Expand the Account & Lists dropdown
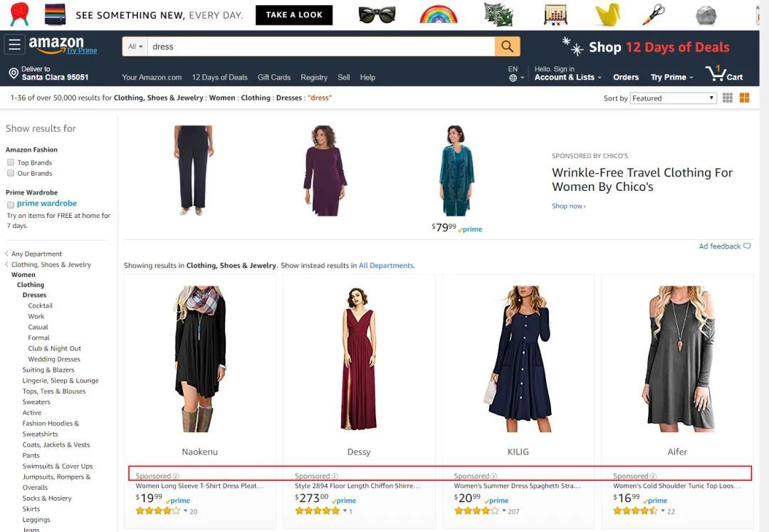 coord(568,77)
